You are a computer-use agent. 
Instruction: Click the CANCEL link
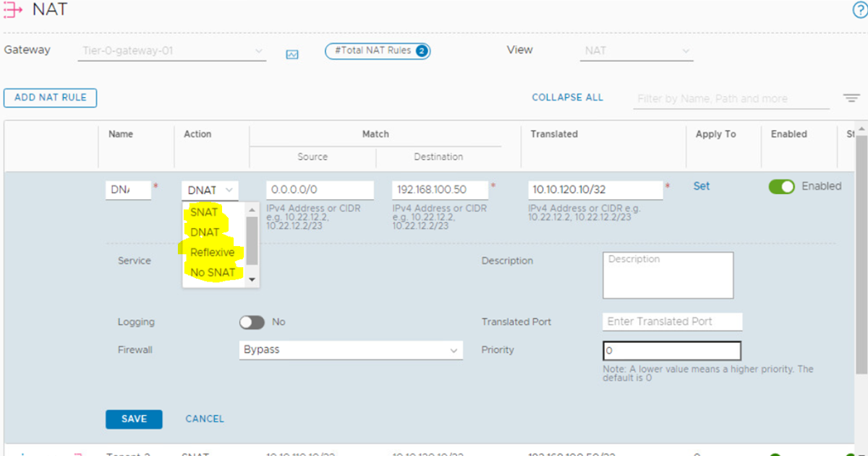pos(205,419)
